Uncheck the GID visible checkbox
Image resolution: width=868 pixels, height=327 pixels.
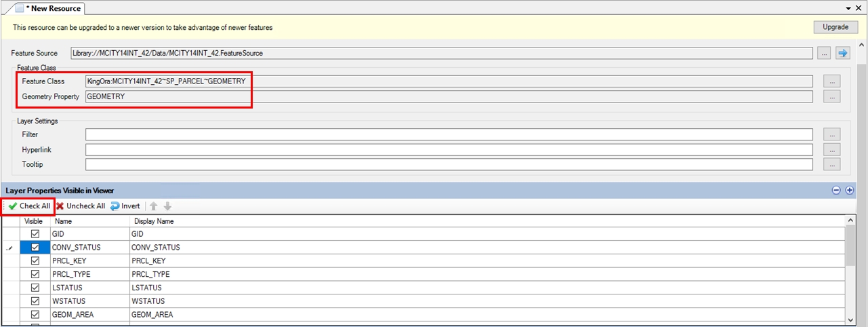click(x=35, y=234)
